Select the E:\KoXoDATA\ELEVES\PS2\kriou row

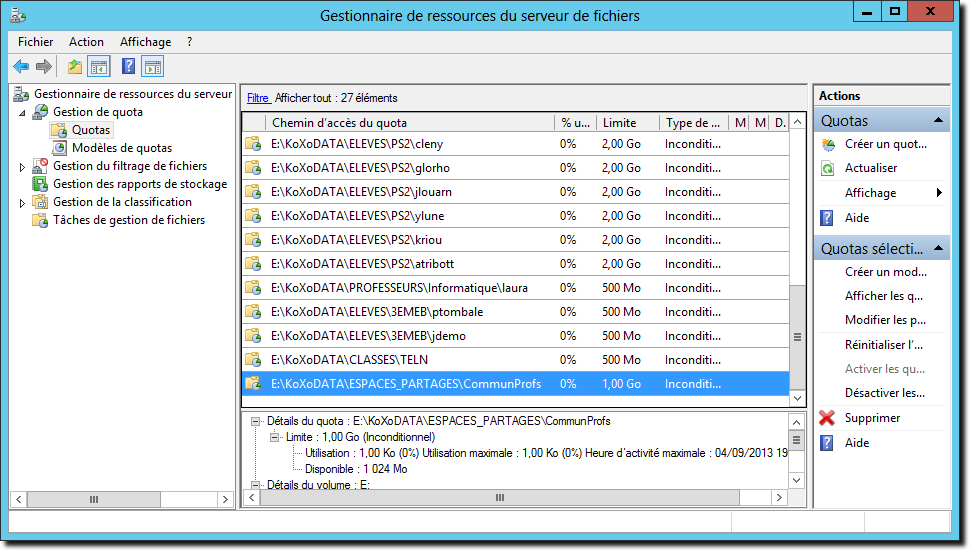(516, 240)
